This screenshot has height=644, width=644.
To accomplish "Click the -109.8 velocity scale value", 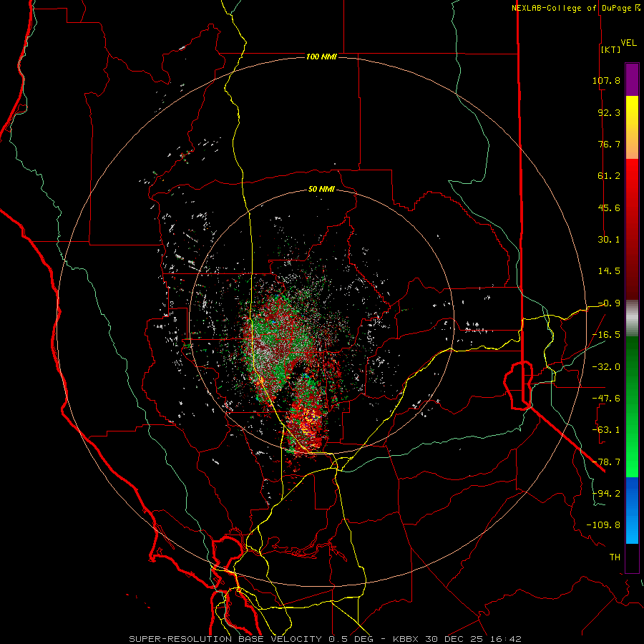I will click(x=603, y=525).
